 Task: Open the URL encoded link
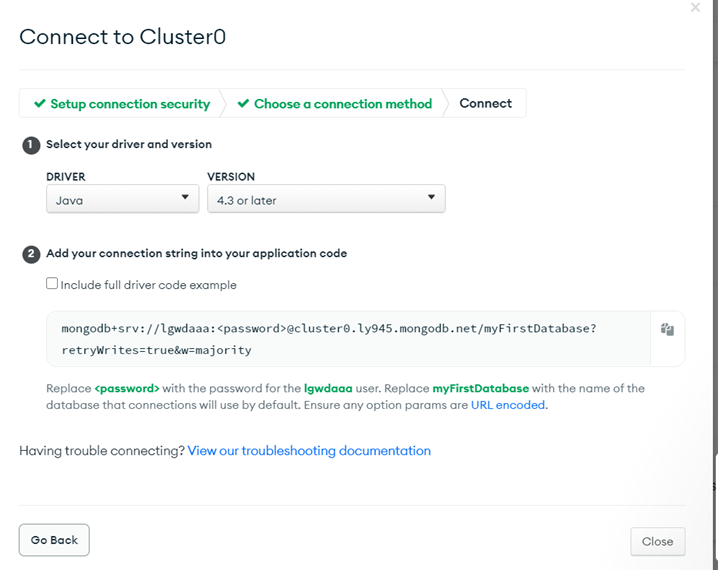(508, 405)
